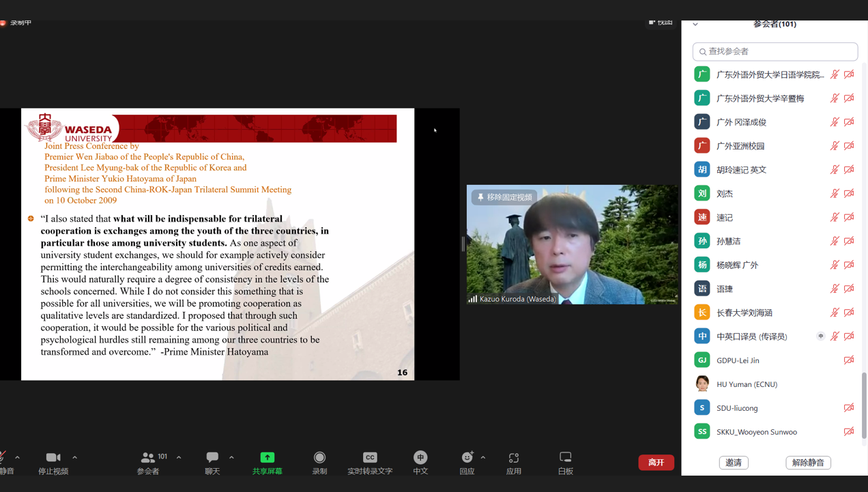Open live transcription (实时转录文字) CC icon
Image resolution: width=868 pixels, height=492 pixels.
tap(370, 458)
